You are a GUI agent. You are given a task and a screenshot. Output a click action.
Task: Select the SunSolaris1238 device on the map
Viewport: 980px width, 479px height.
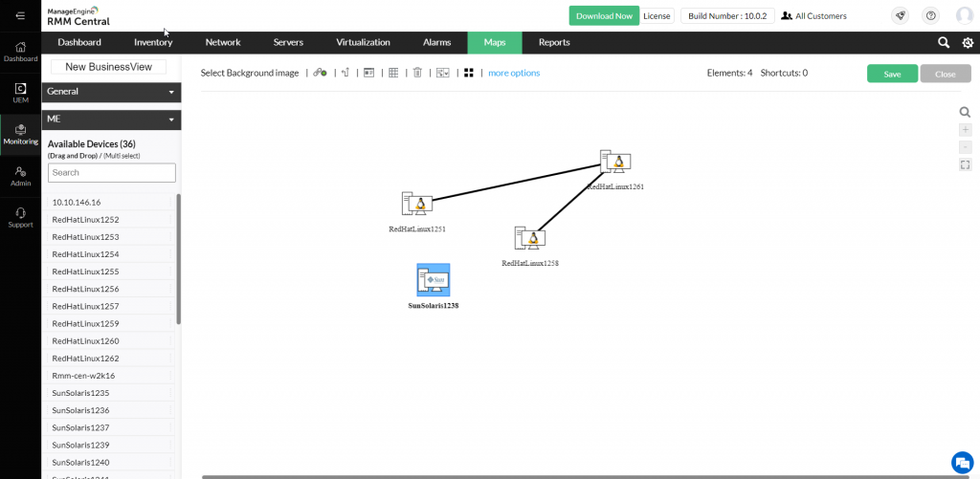coord(434,280)
